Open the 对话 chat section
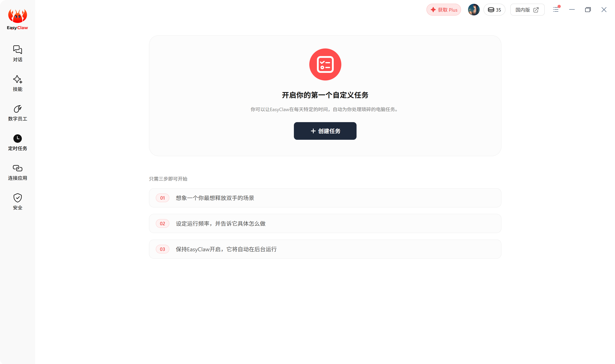Image resolution: width=615 pixels, height=364 pixels. coord(17,54)
